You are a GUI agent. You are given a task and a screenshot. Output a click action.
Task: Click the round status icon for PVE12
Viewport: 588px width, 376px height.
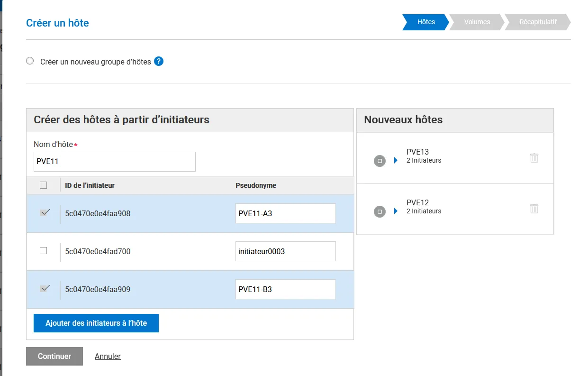click(x=380, y=211)
